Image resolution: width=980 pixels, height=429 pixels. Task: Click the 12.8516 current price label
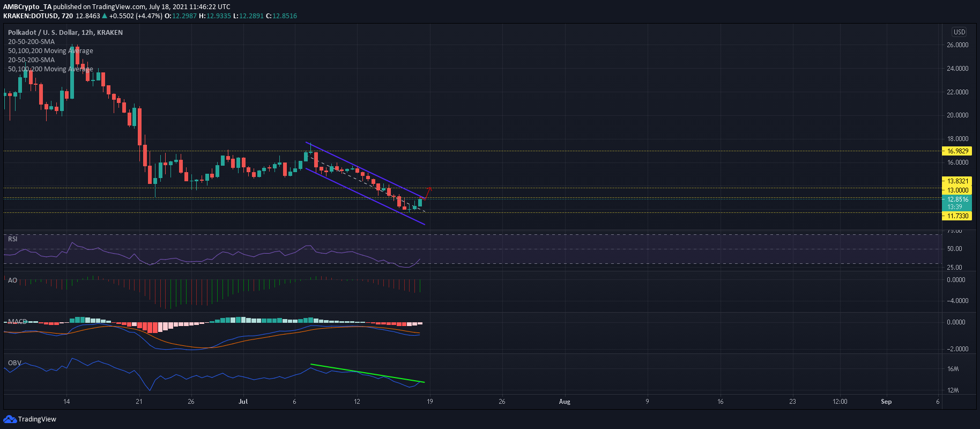[957, 199]
